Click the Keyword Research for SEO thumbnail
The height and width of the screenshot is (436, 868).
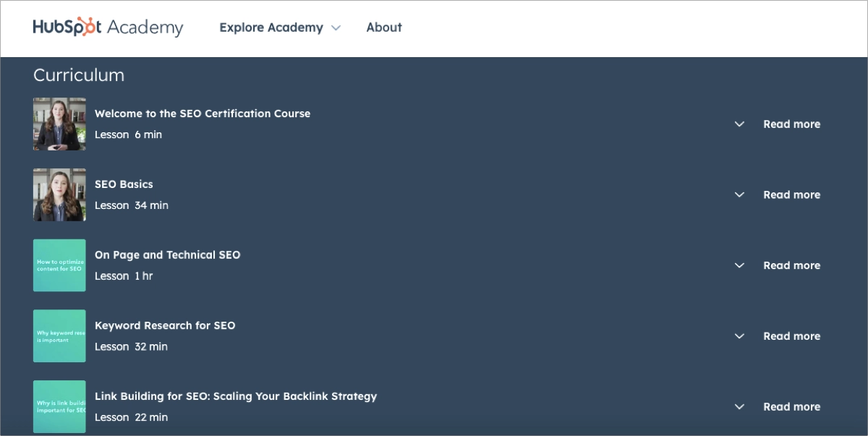point(59,335)
